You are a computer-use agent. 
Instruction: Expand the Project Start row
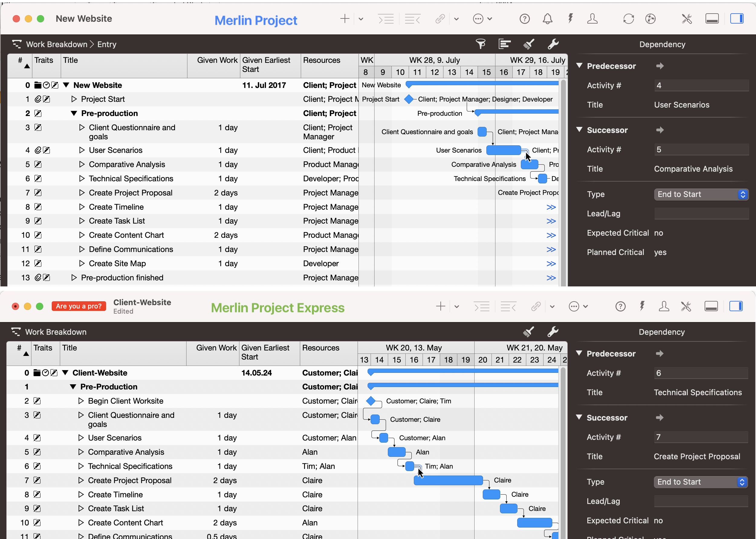click(x=74, y=99)
